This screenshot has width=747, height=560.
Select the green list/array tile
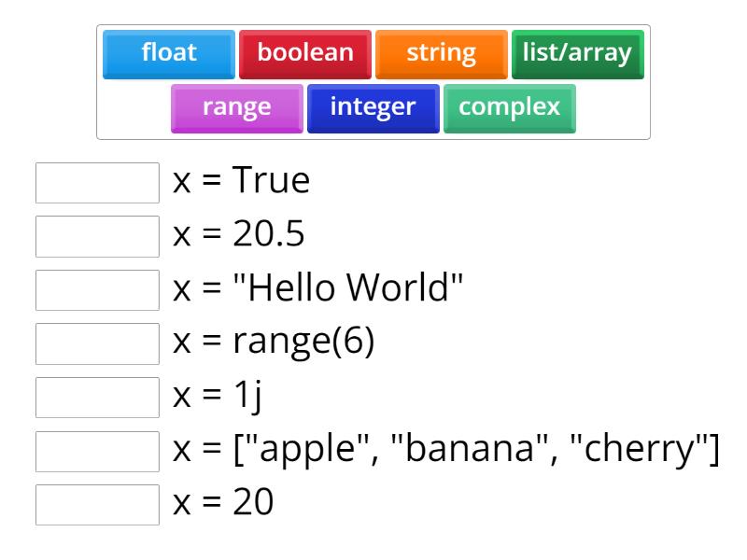click(577, 53)
